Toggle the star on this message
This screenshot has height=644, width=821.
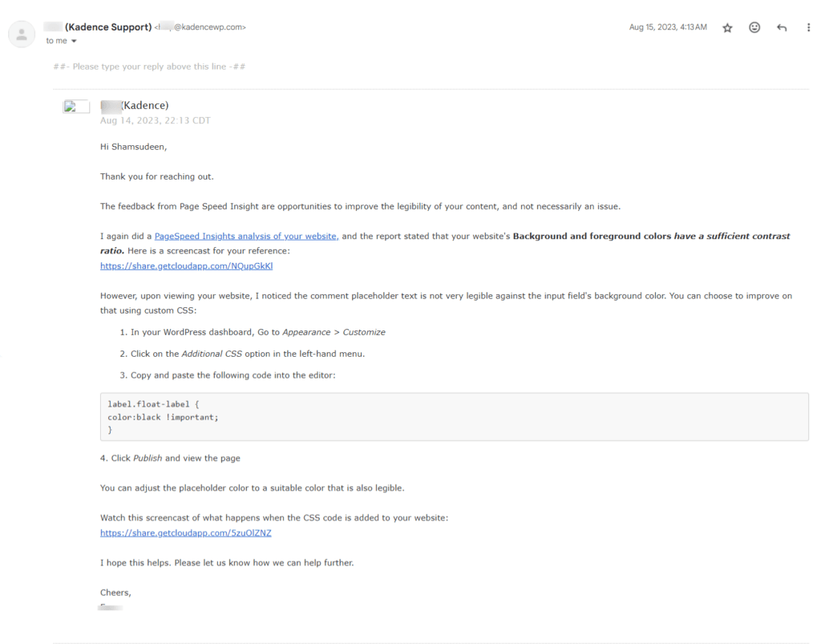(727, 27)
